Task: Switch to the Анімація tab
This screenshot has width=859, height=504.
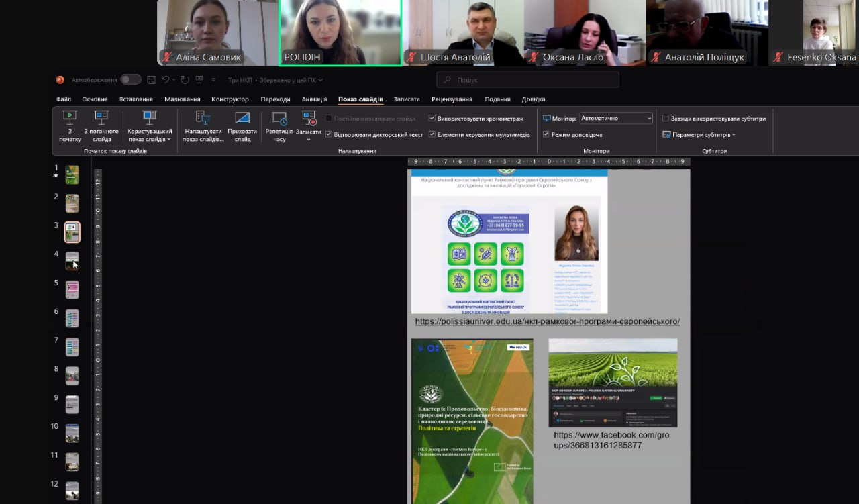Action: pos(315,99)
